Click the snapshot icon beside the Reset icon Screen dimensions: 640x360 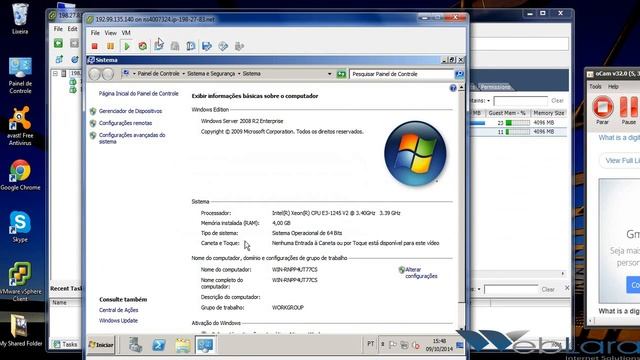coord(159,46)
